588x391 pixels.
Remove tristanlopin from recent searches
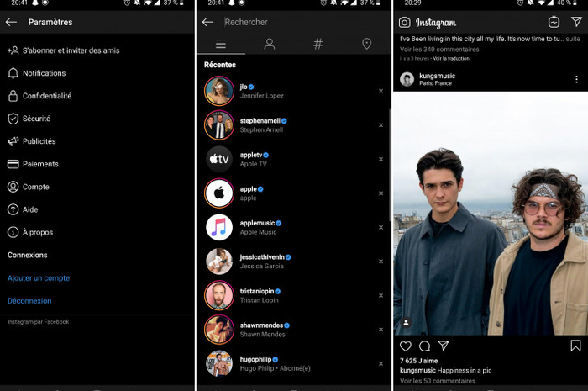381,295
